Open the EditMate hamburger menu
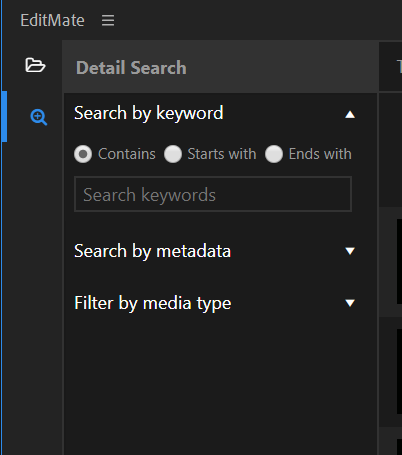 click(x=108, y=20)
